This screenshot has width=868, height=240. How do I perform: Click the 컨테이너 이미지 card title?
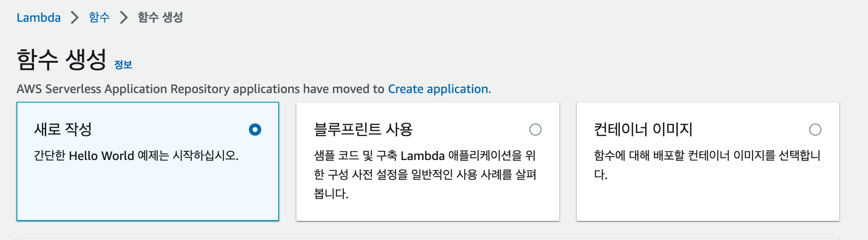click(x=643, y=130)
